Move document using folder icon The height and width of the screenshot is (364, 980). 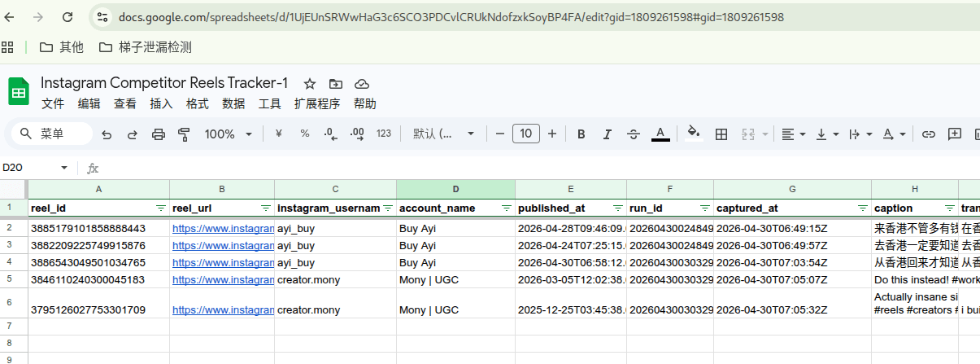[x=336, y=84]
